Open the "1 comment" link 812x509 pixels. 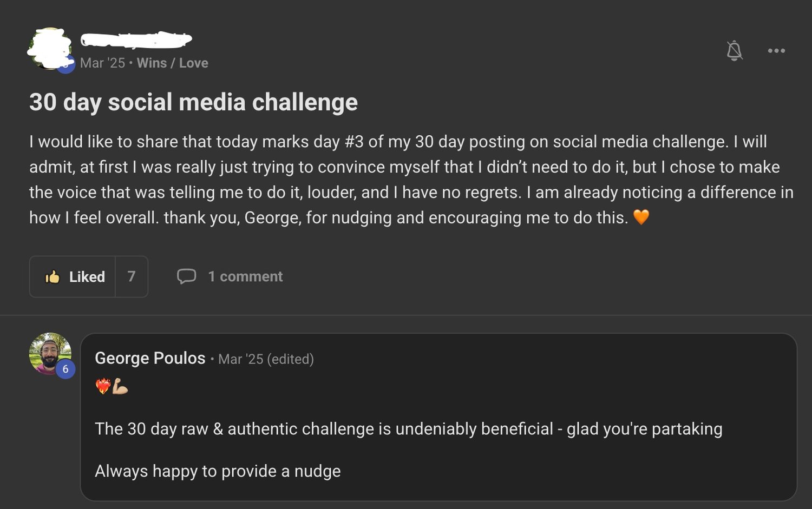coord(245,276)
